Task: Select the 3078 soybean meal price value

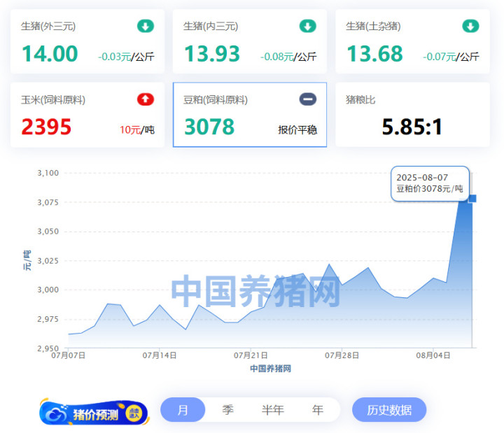Action: pos(209,127)
